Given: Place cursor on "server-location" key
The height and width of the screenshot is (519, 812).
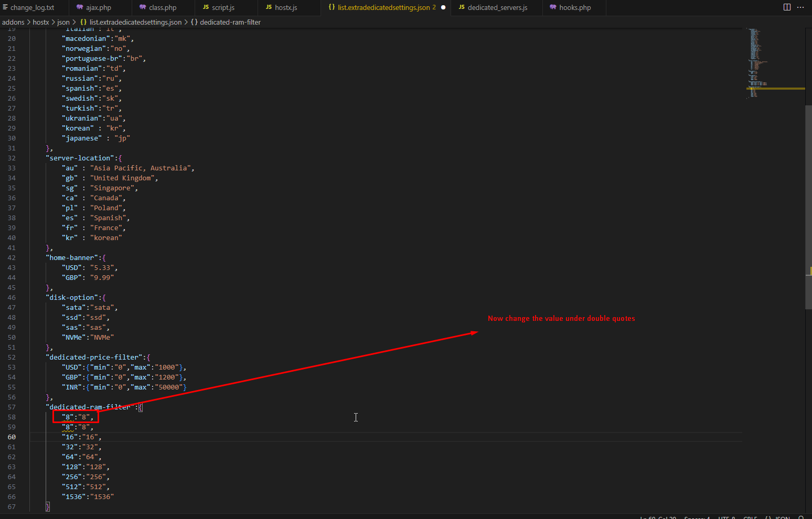Looking at the screenshot, I should (80, 158).
